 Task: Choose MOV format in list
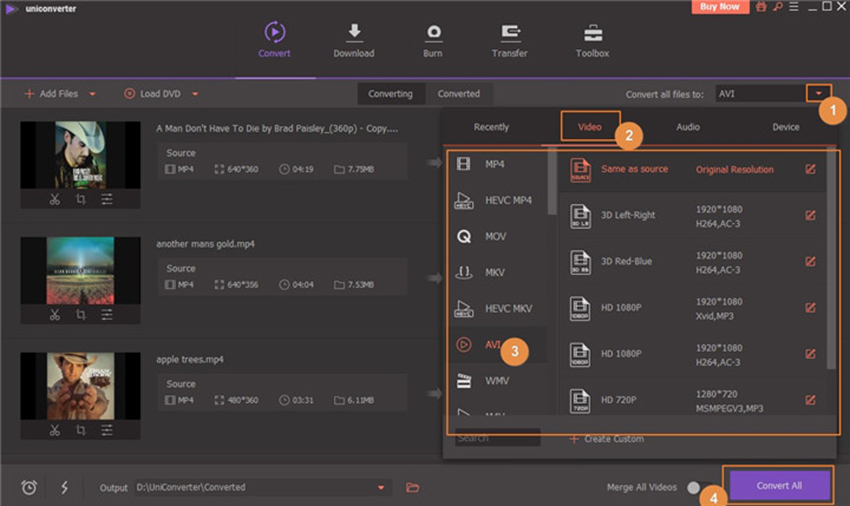[498, 236]
